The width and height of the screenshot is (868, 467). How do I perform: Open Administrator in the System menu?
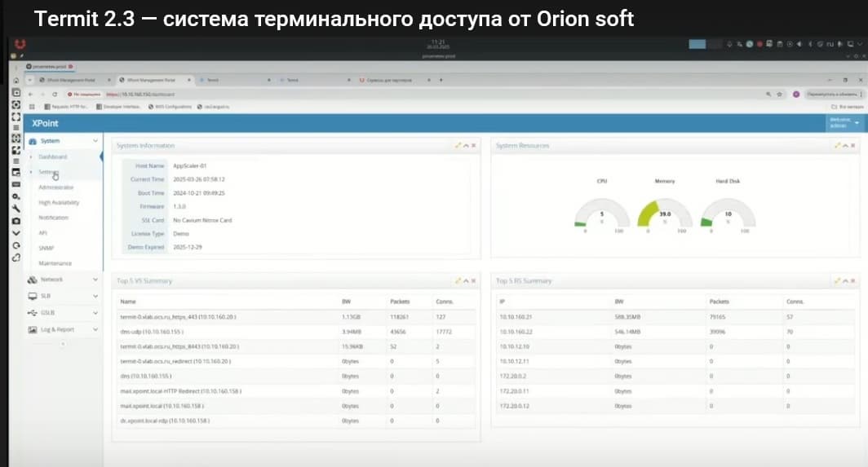[56, 187]
